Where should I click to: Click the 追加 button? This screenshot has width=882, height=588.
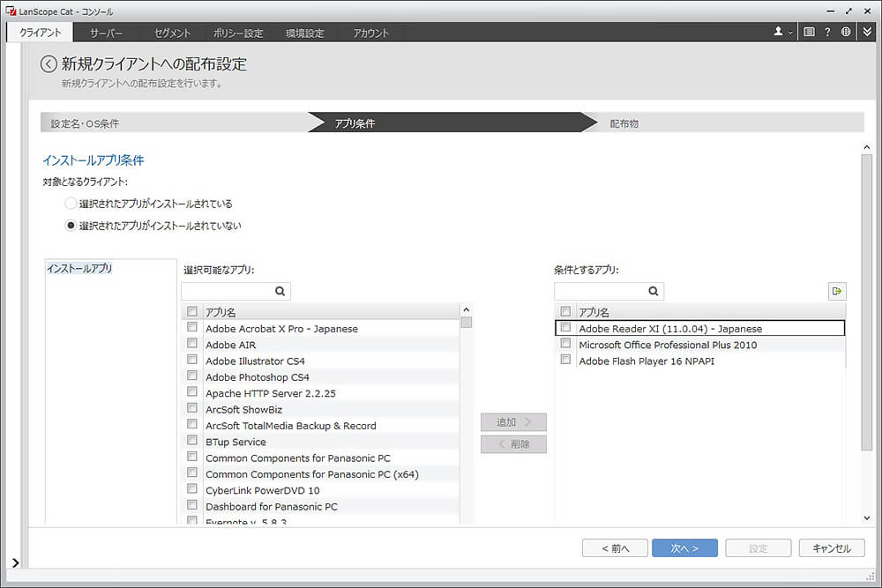click(513, 422)
